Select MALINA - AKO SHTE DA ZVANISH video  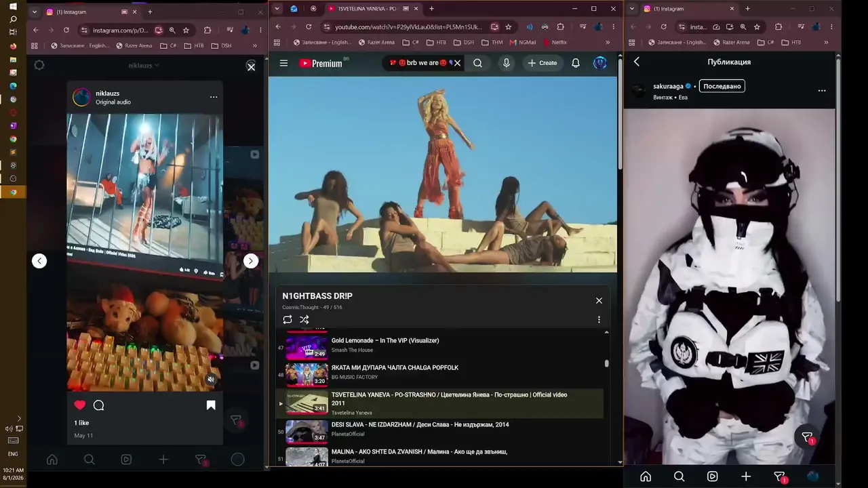[x=440, y=456]
